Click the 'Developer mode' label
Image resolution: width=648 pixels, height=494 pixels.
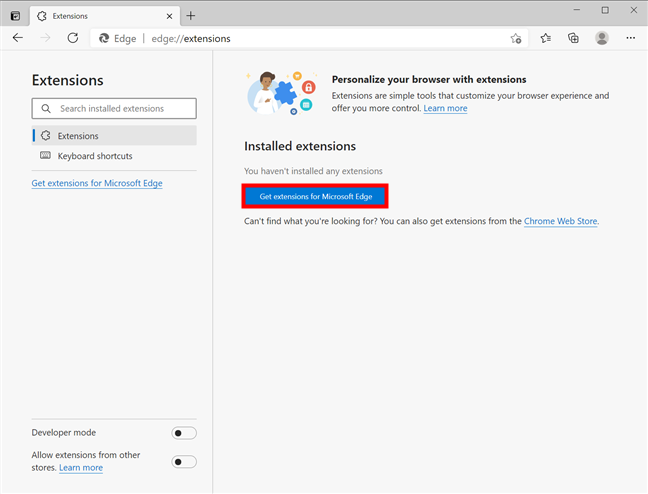click(64, 432)
